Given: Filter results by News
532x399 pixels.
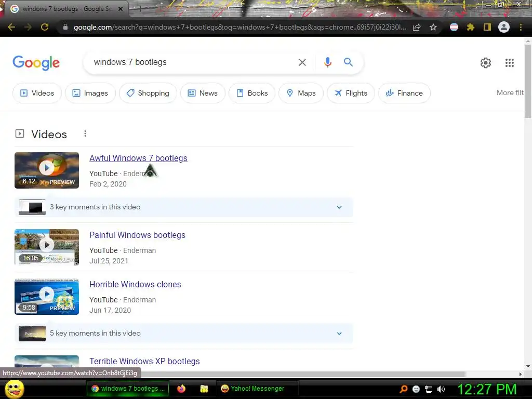Looking at the screenshot, I should (203, 93).
